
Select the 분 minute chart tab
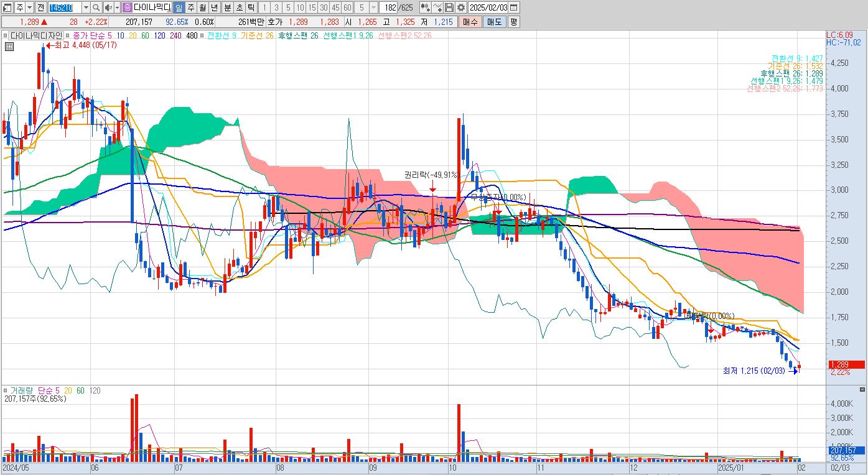coord(227,7)
